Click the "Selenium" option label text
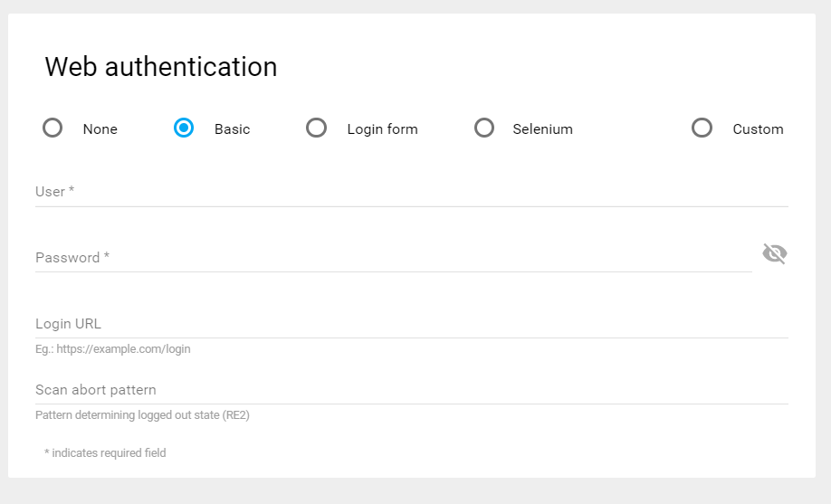 click(x=542, y=129)
